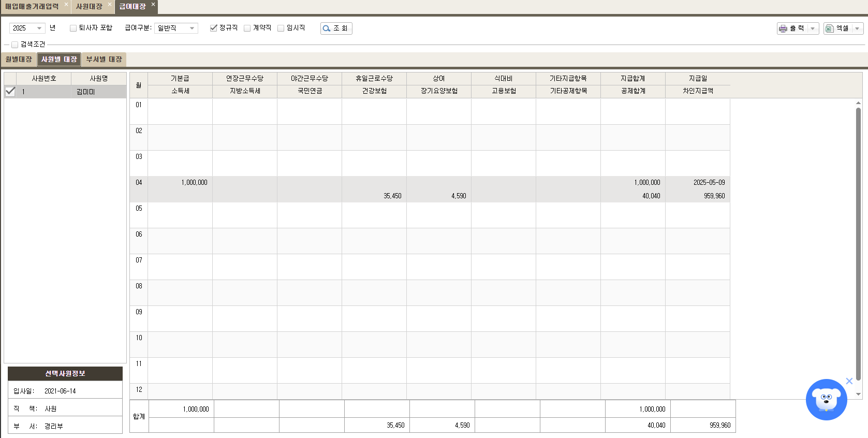
Task: Click the printer icon on 출력 button
Action: (783, 28)
